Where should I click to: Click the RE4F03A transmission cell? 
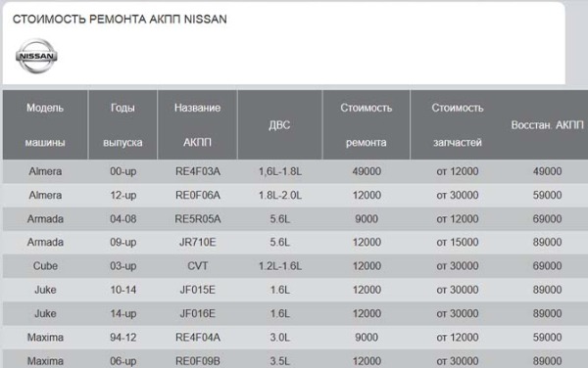pyautogui.click(x=198, y=171)
